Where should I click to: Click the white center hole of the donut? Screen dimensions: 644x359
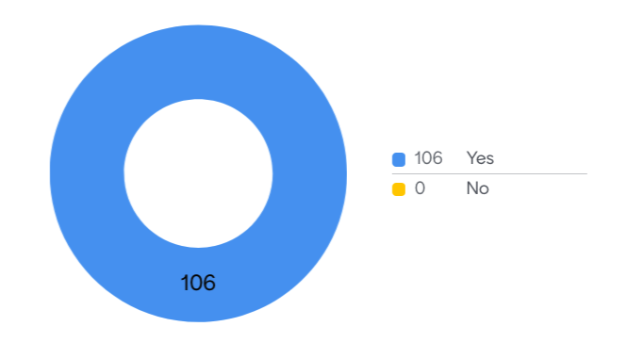pyautogui.click(x=198, y=173)
